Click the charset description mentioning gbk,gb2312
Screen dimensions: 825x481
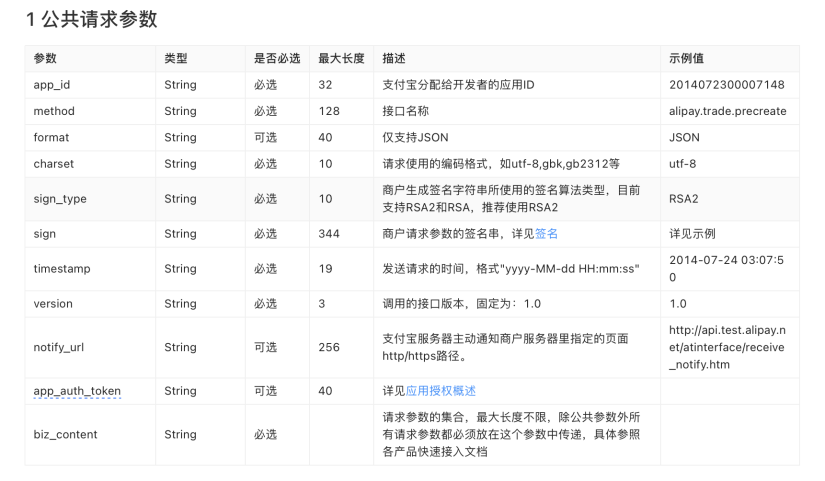(501, 164)
